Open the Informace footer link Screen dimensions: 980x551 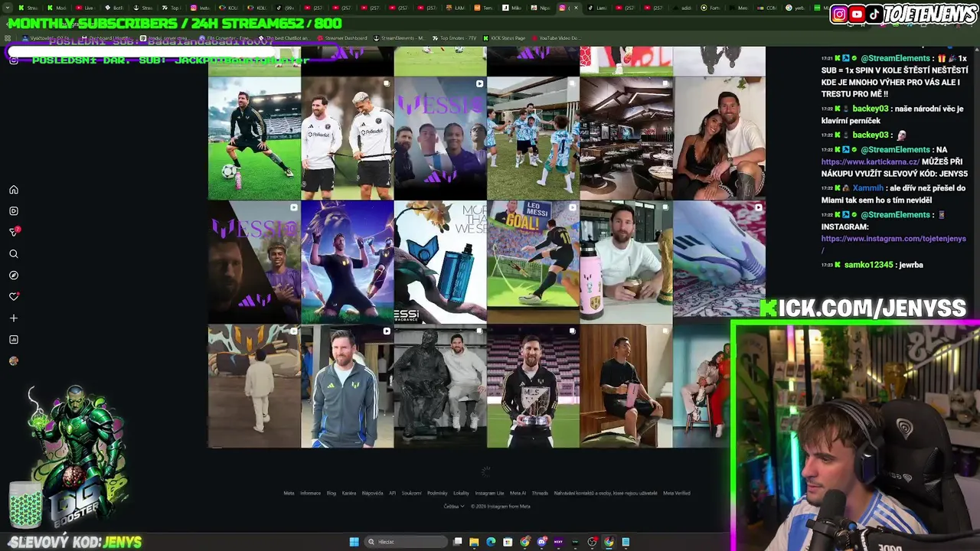[310, 493]
